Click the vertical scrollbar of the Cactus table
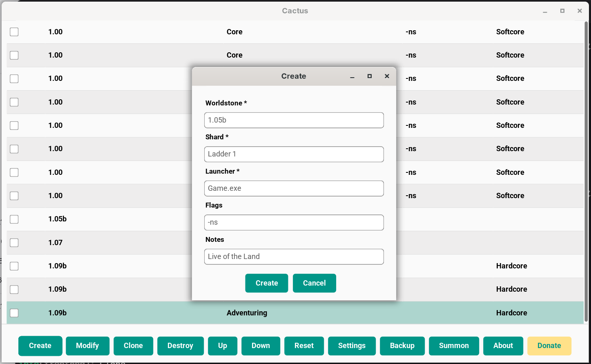Viewport: 591px width, 364px height. point(587,172)
